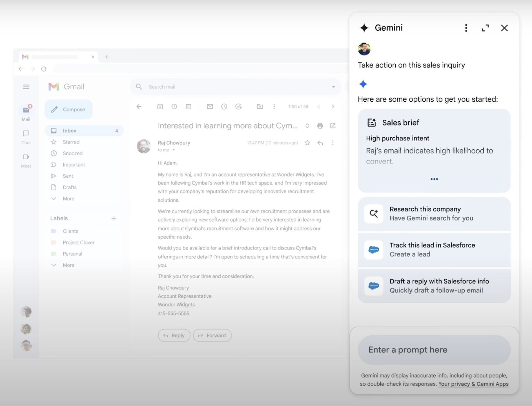Open the Inbox folder

(x=70, y=131)
